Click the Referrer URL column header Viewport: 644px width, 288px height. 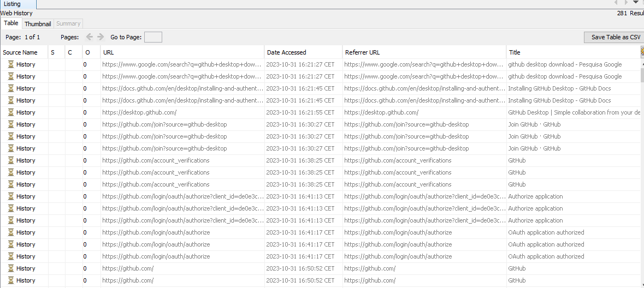[423, 52]
